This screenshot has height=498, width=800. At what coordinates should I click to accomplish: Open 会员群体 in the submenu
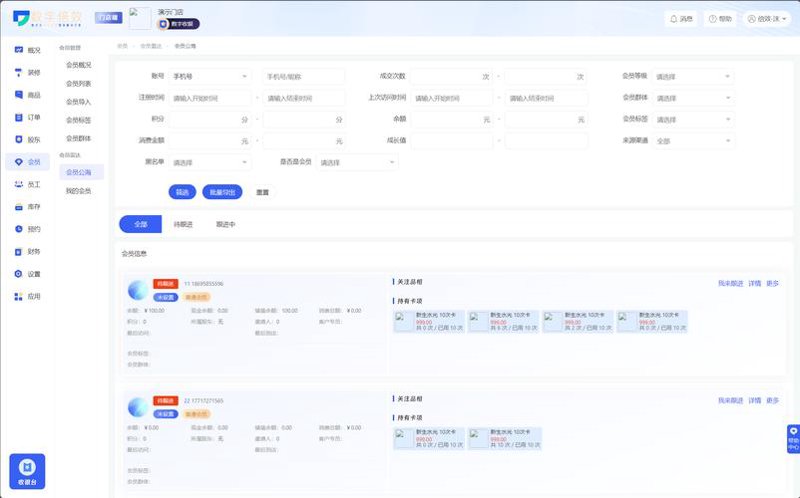pos(79,138)
